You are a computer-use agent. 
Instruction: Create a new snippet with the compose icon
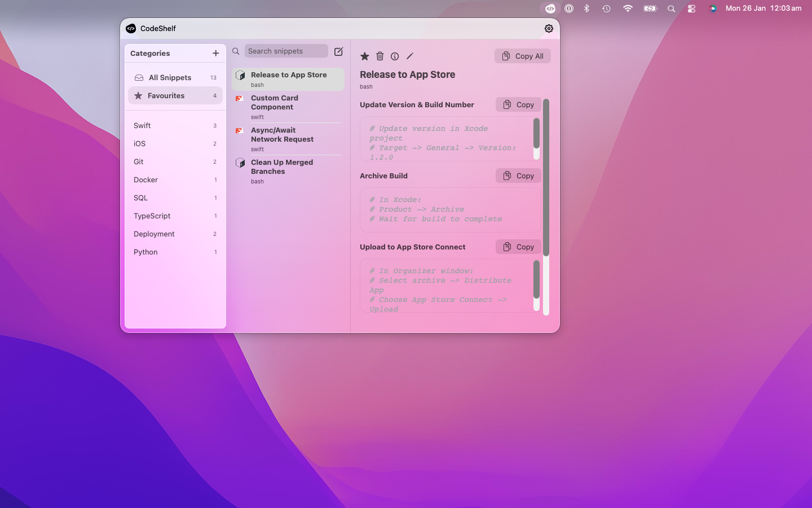[338, 51]
